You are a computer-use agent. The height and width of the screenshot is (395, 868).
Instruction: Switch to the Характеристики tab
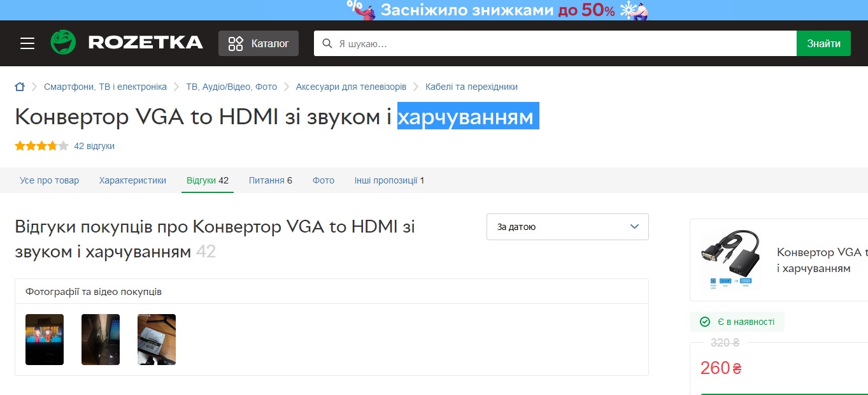[x=132, y=180]
